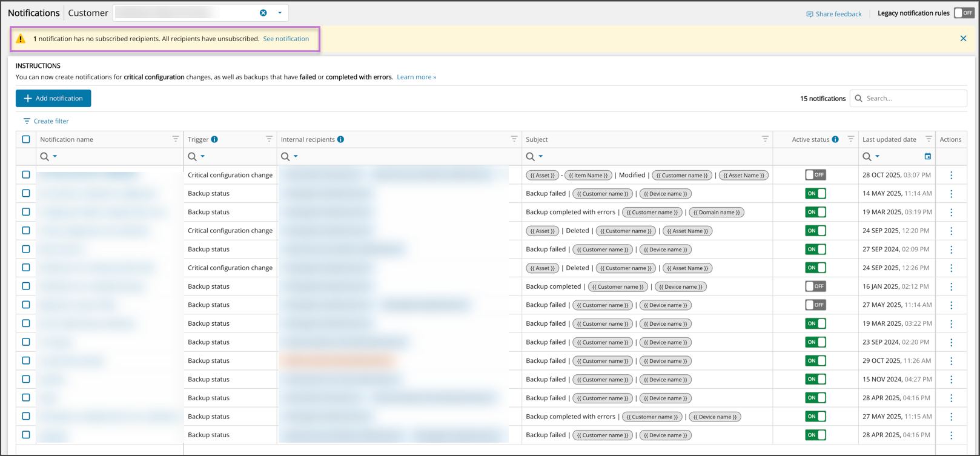
Task: Tick the select-all checkbox in table header
Action: point(26,139)
